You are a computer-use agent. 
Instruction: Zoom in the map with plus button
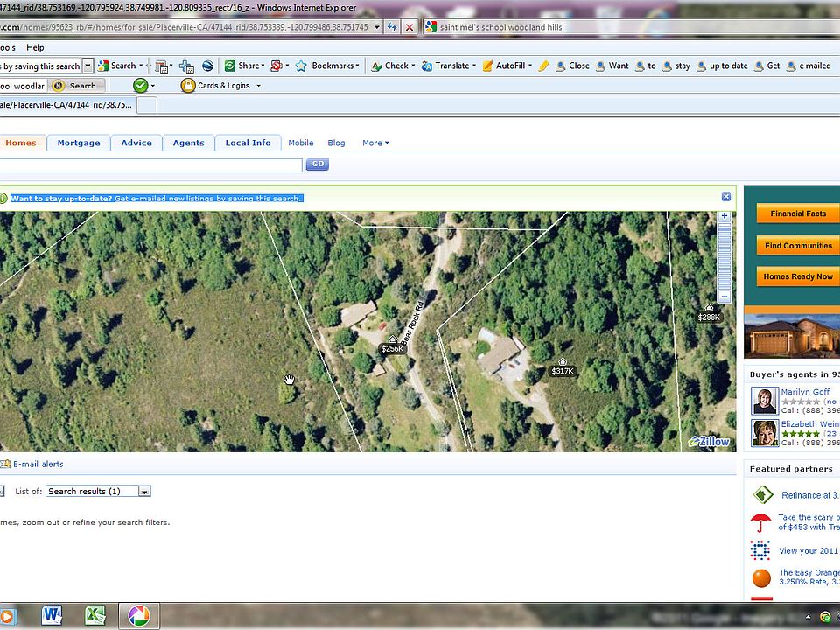(x=724, y=216)
